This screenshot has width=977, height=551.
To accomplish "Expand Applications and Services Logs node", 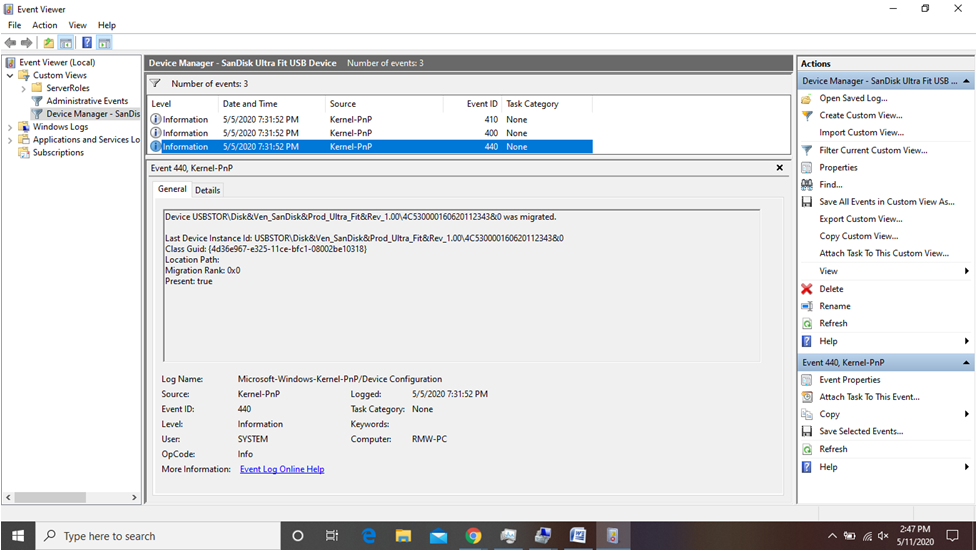I will pos(10,140).
